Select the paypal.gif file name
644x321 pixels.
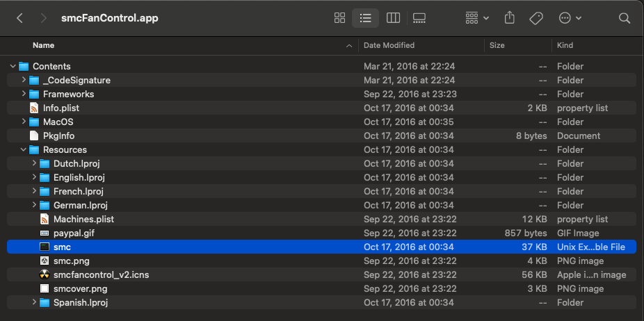point(74,233)
